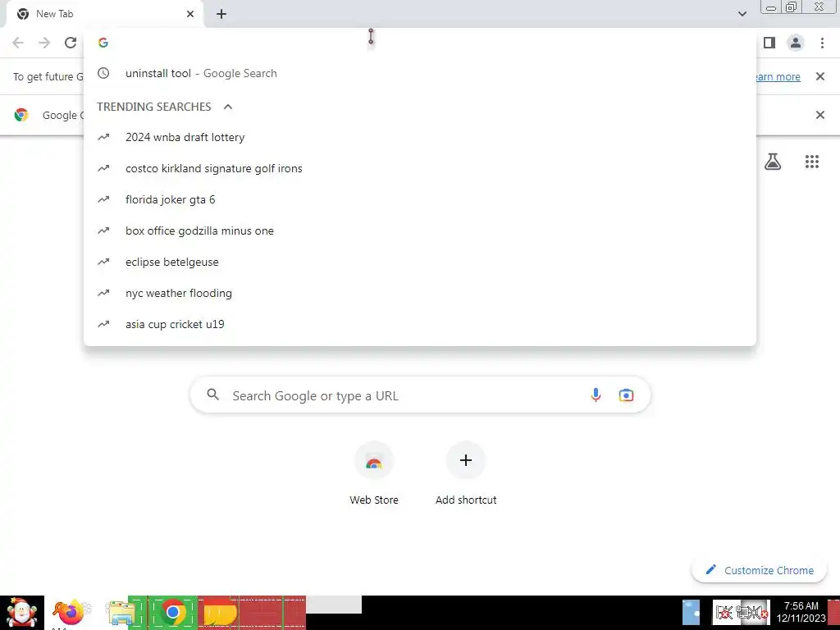Open the Google apps grid
Viewport: 840px width, 630px height.
pyautogui.click(x=811, y=162)
